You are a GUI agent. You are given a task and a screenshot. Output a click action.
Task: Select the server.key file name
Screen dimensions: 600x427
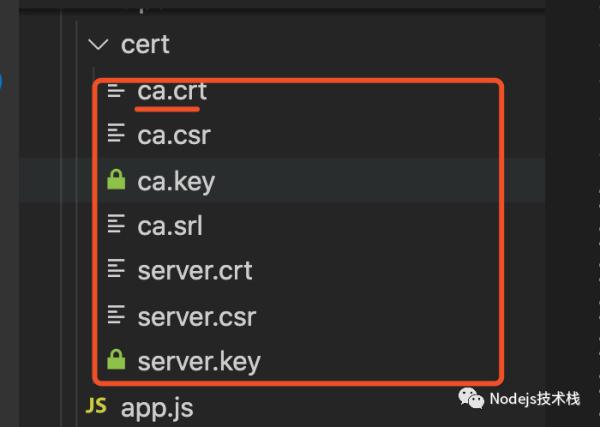(199, 361)
